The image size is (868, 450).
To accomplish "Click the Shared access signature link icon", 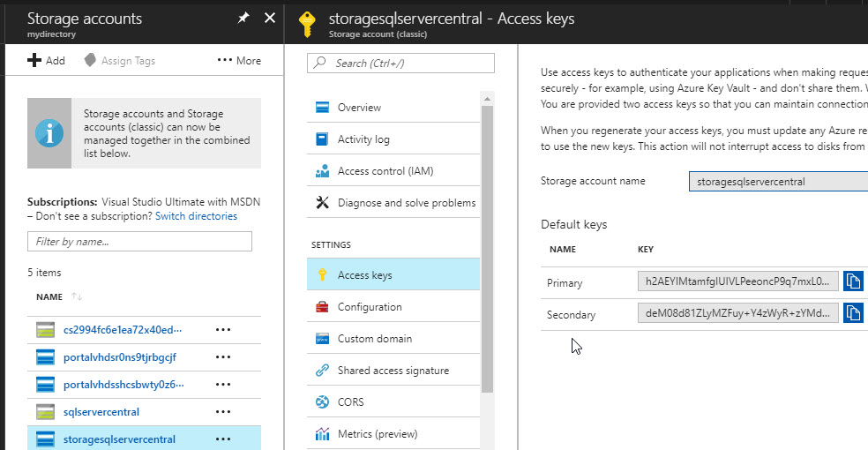I will pyautogui.click(x=322, y=371).
